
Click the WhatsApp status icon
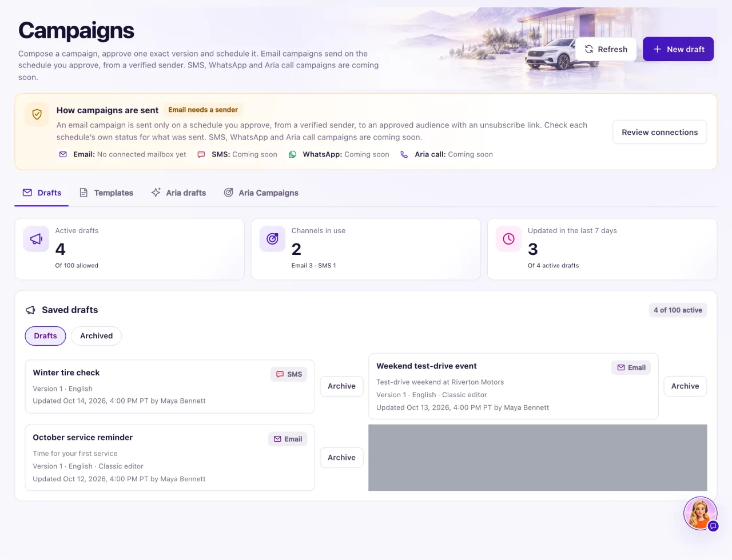(293, 154)
